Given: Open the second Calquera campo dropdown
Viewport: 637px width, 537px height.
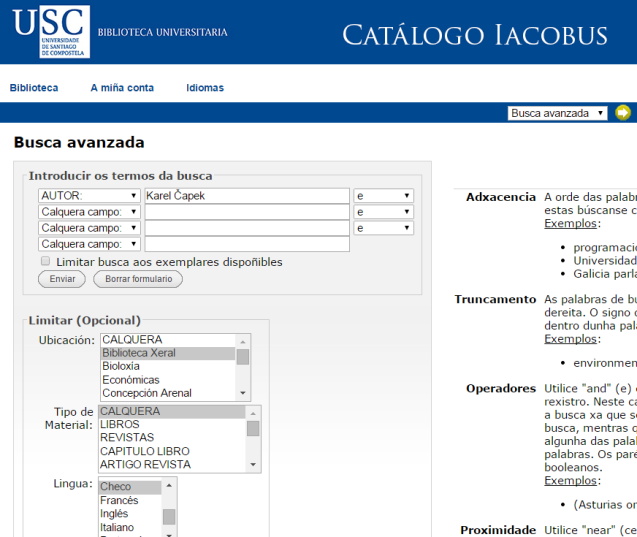Looking at the screenshot, I should coord(89,212).
